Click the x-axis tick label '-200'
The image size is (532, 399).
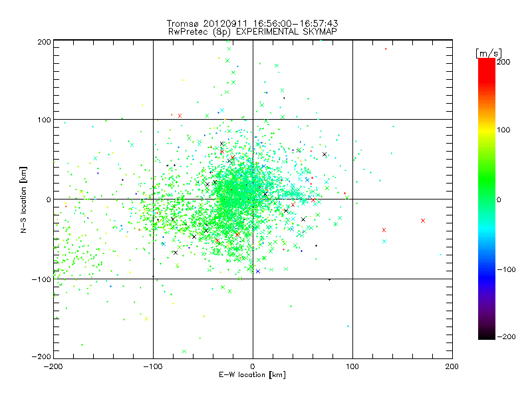tap(53, 366)
